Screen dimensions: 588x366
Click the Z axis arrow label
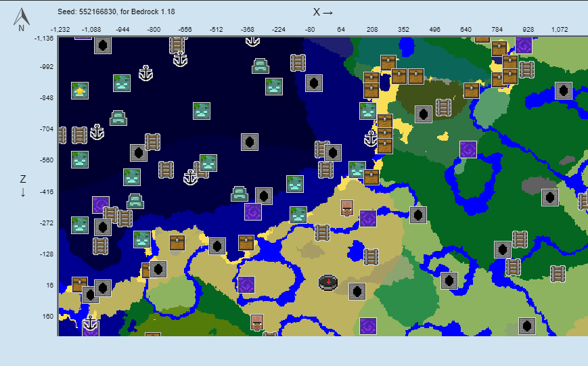[x=23, y=185]
